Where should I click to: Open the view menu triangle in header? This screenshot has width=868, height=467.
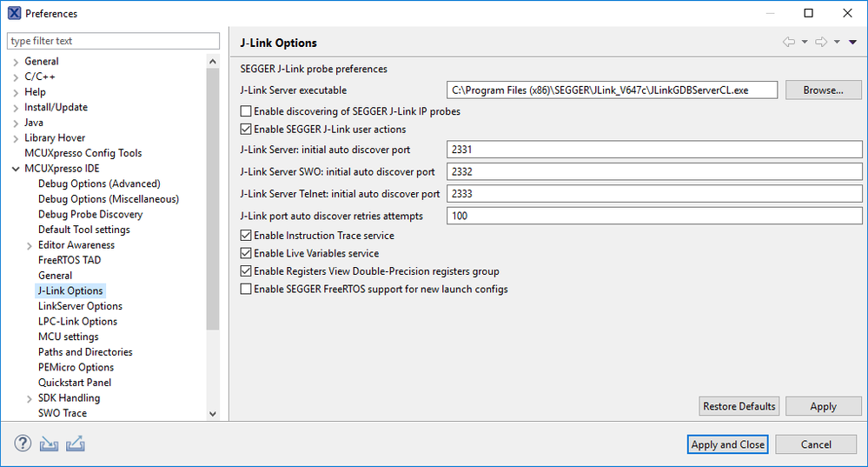click(853, 42)
